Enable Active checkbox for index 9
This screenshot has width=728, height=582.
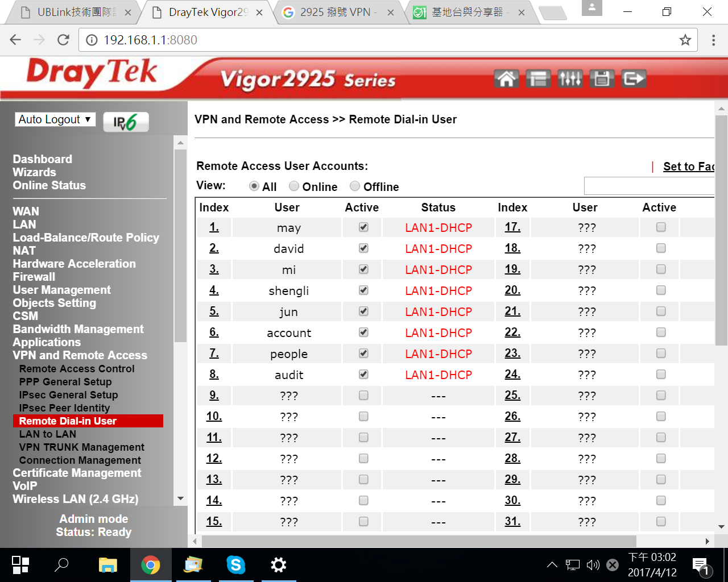363,396
